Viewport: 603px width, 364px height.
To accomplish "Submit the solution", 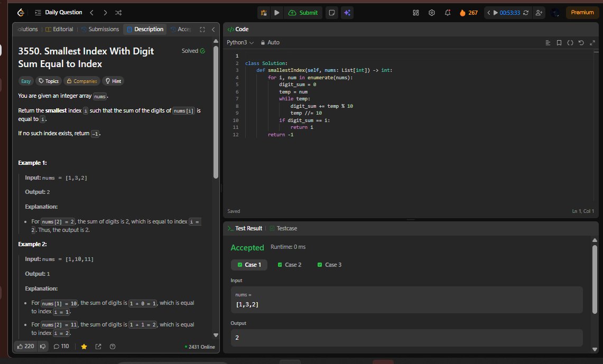I will [x=303, y=13].
